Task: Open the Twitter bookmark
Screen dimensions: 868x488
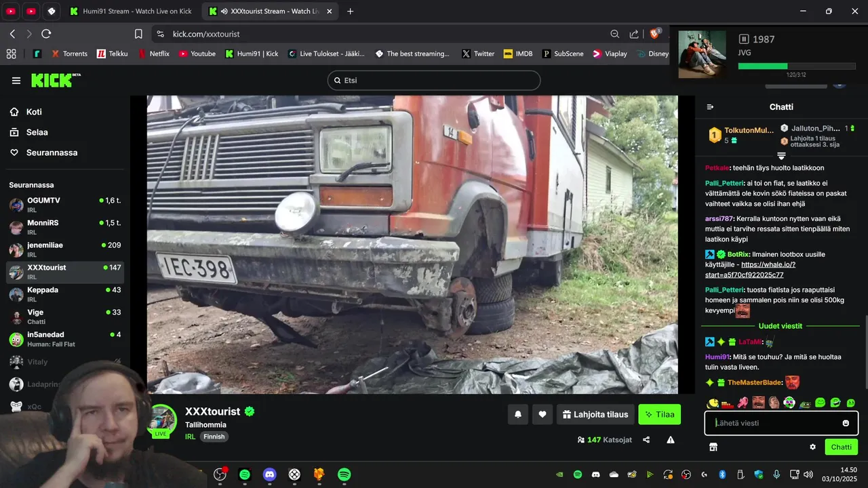Action: (478, 54)
